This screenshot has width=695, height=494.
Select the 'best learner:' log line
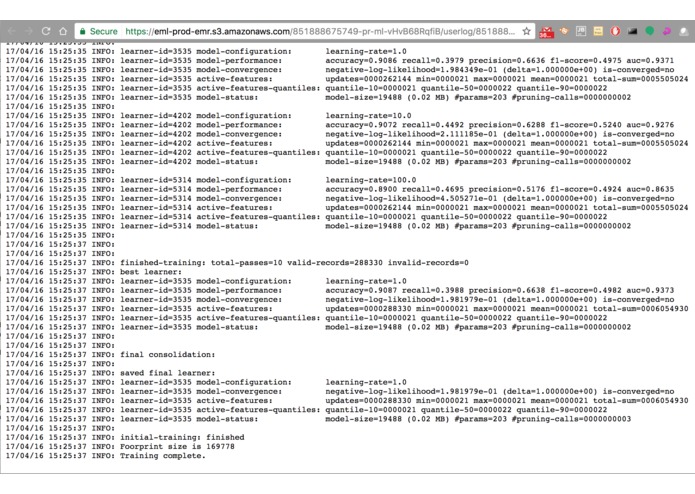(151, 272)
